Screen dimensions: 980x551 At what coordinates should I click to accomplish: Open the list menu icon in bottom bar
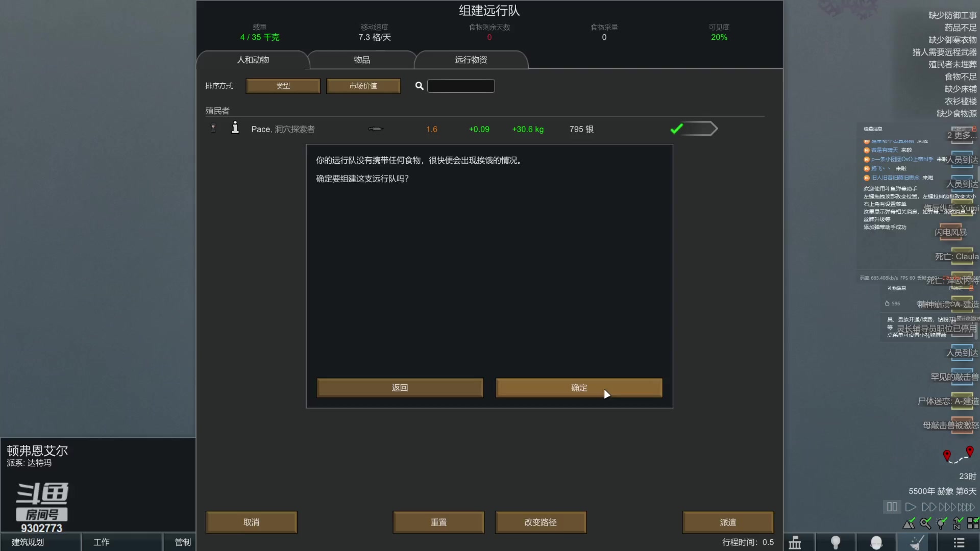click(959, 542)
